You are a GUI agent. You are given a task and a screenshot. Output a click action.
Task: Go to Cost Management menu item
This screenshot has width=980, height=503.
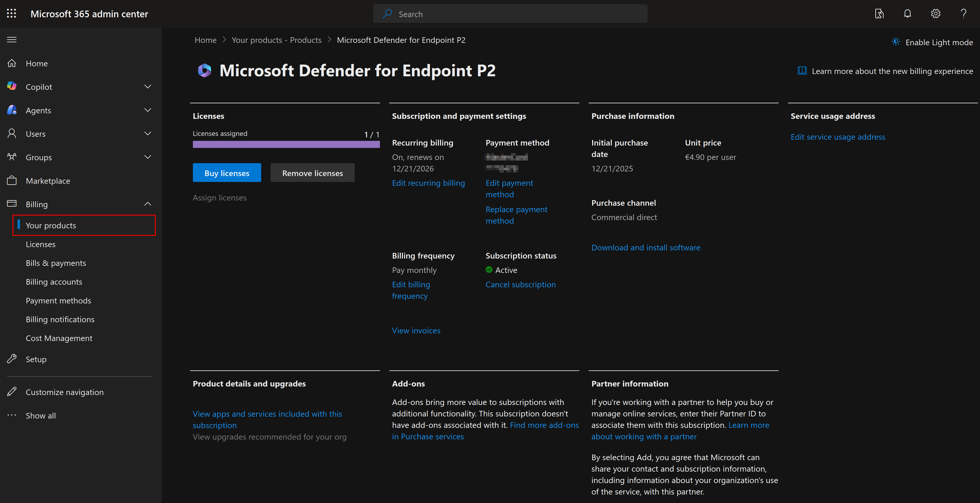tap(59, 338)
